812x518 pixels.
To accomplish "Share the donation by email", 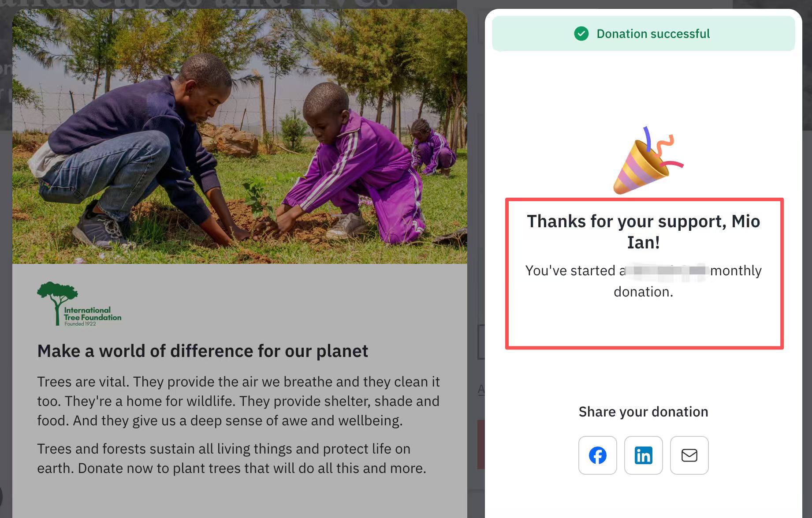I will tap(689, 455).
